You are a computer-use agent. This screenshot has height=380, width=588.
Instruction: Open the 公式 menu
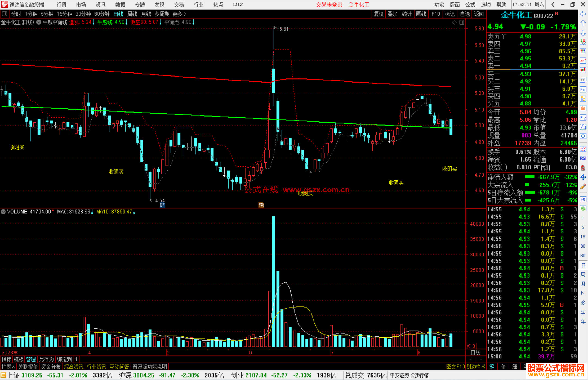point(470,5)
